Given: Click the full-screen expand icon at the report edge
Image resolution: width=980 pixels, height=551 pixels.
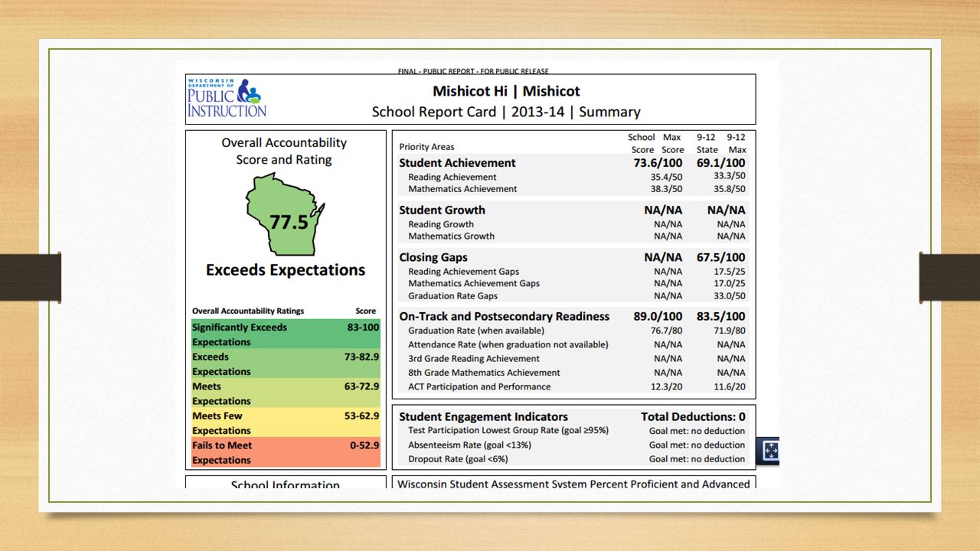Looking at the screenshot, I should click(768, 452).
